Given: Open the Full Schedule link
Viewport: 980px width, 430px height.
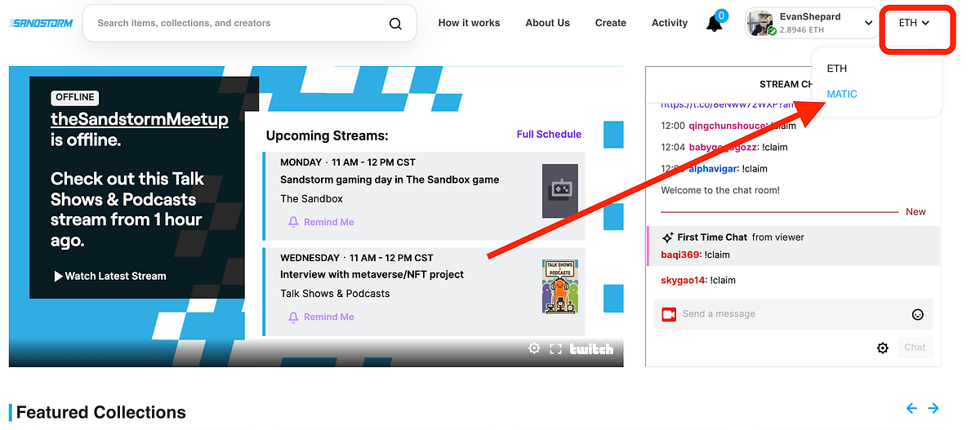Looking at the screenshot, I should tap(549, 134).
